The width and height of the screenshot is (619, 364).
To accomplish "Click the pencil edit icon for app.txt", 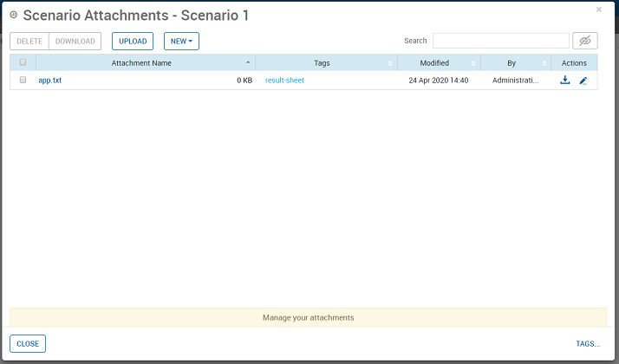I will pos(583,81).
